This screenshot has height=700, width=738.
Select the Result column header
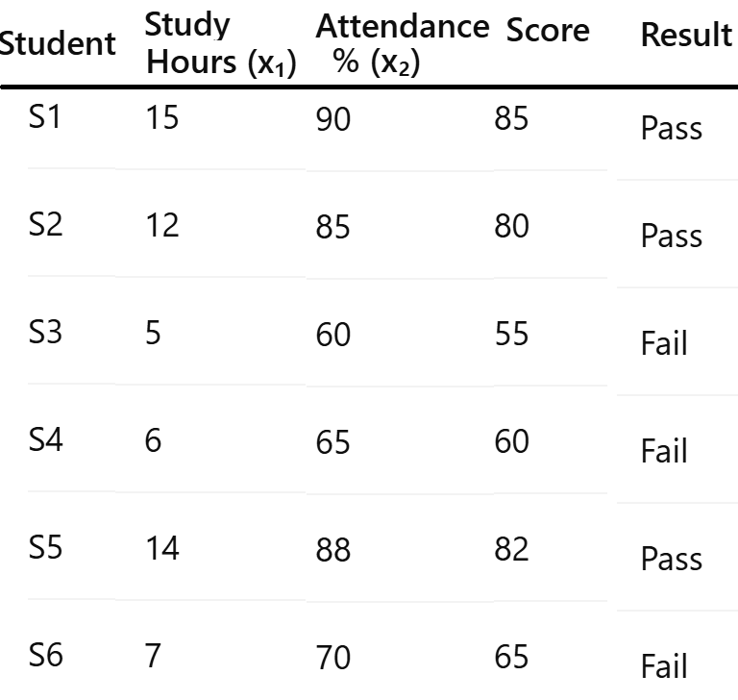tap(686, 36)
